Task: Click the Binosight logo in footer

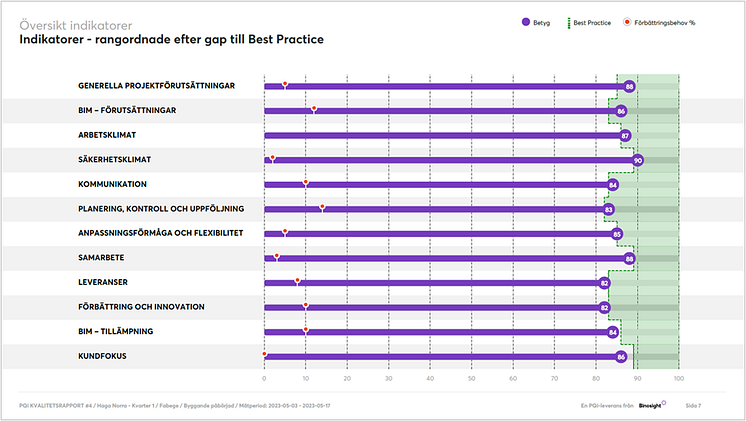Action: (x=652, y=405)
